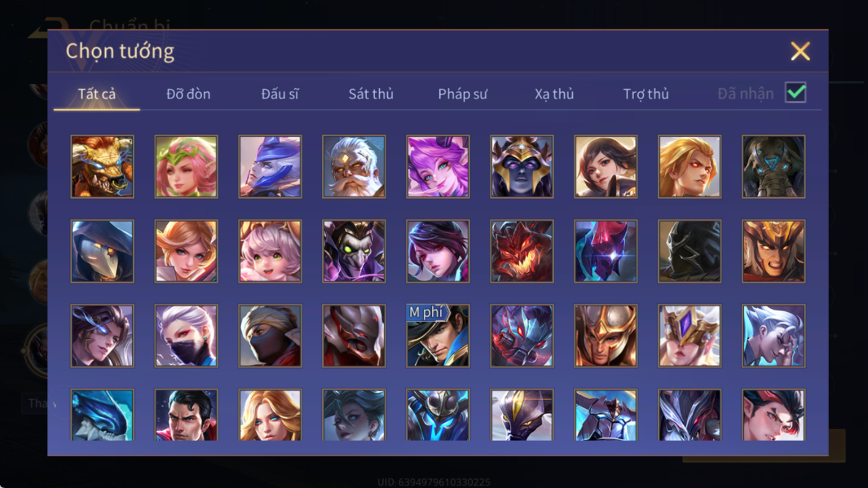
Task: Show the Pháp sư heroes tab
Action: point(463,94)
